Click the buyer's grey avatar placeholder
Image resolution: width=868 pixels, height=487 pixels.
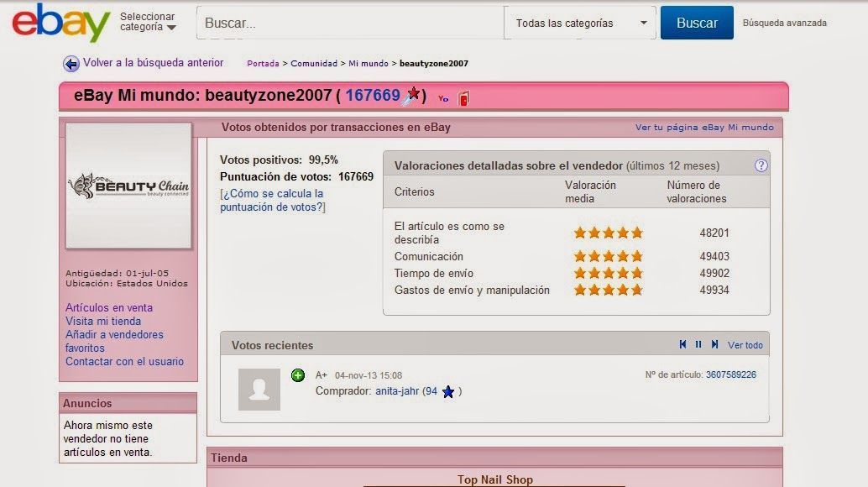(259, 390)
